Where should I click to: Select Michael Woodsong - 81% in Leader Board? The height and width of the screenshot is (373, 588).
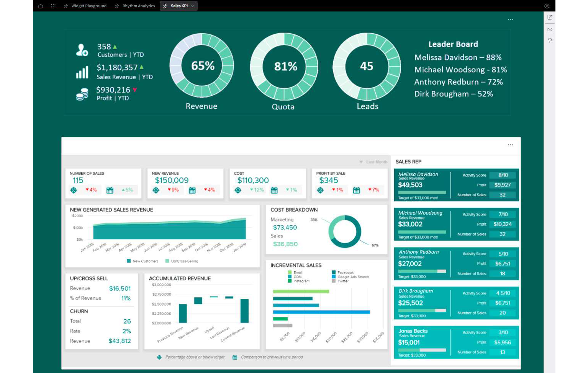[x=460, y=70]
